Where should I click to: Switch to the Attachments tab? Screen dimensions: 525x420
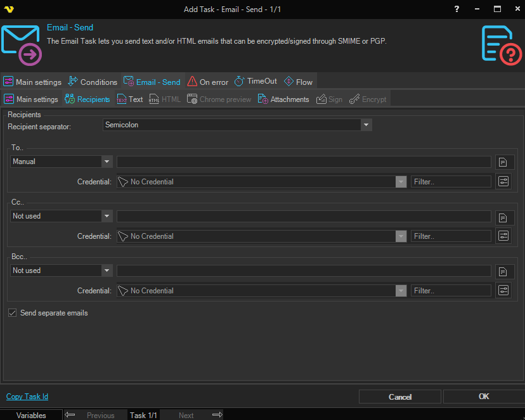pyautogui.click(x=283, y=99)
